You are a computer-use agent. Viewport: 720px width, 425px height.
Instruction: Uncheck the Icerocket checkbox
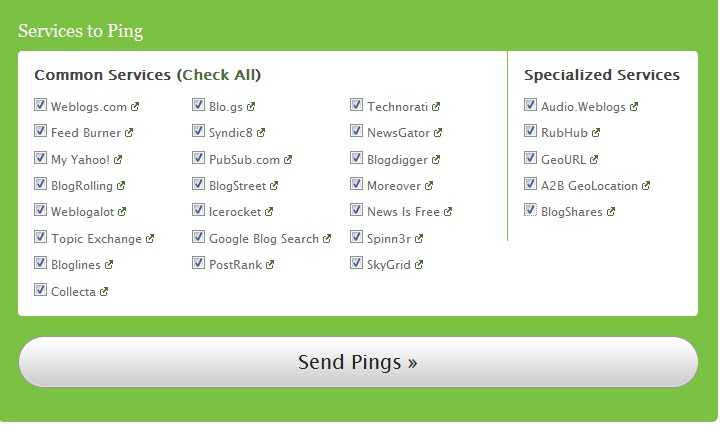[x=198, y=210]
